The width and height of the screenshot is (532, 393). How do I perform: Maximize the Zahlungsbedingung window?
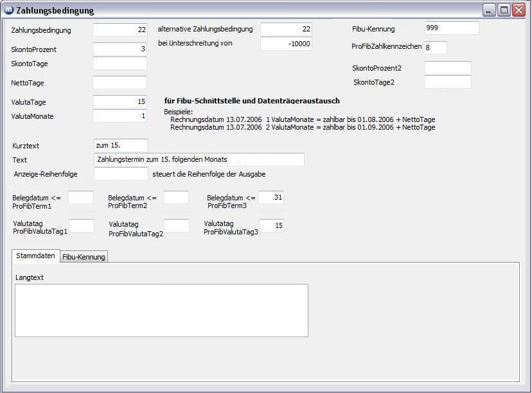504,10
